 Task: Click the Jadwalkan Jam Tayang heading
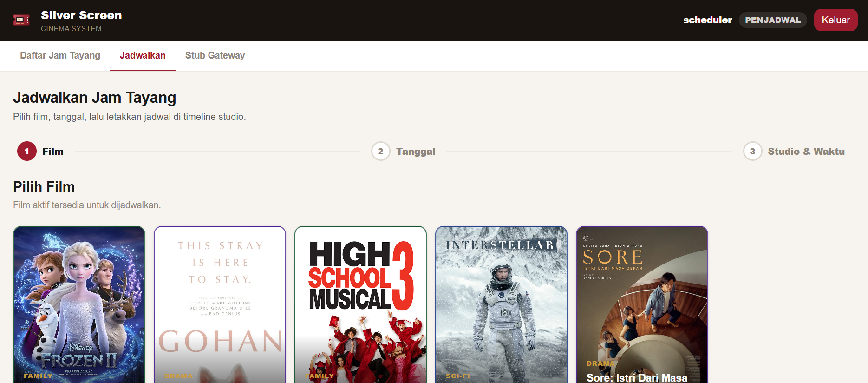[x=95, y=98]
